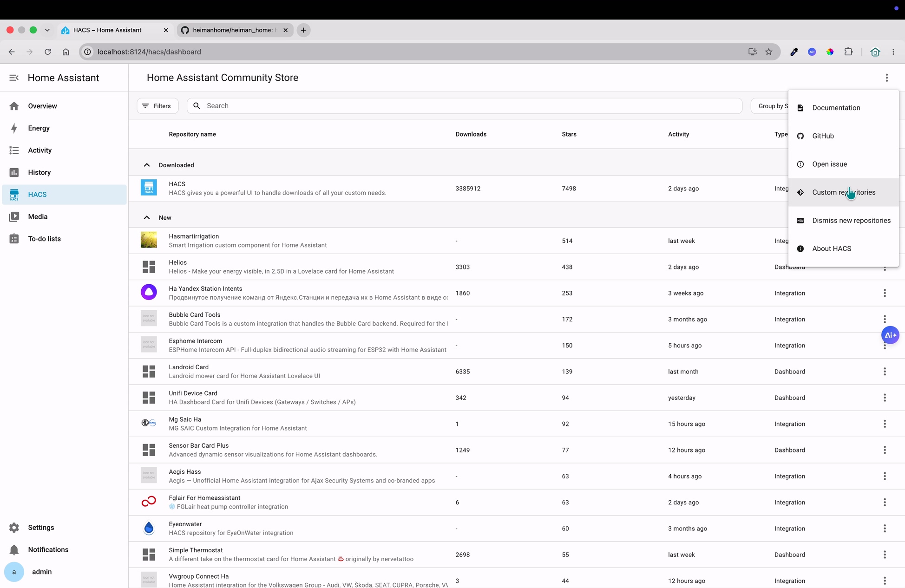Open the History panel
This screenshot has width=905, height=588.
(65, 172)
